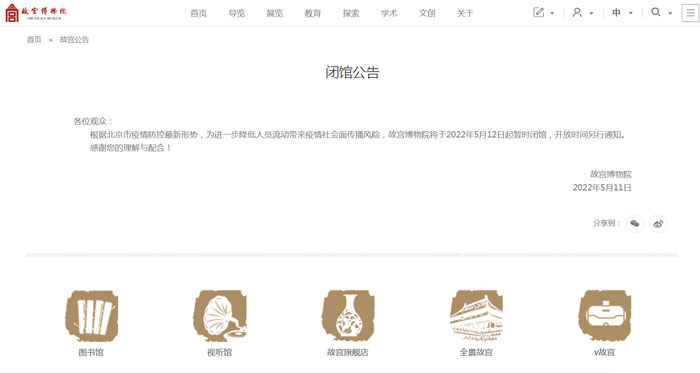Click the 图书馆 library icon

[x=92, y=316]
